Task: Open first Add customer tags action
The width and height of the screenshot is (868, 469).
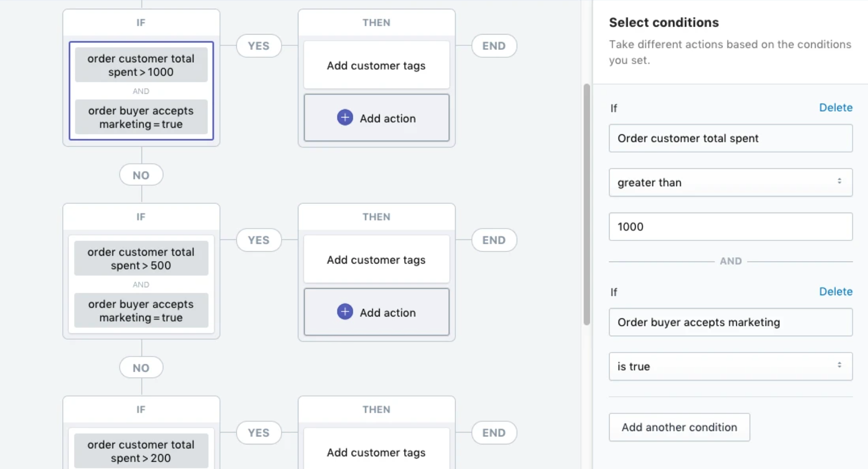Action: [376, 65]
